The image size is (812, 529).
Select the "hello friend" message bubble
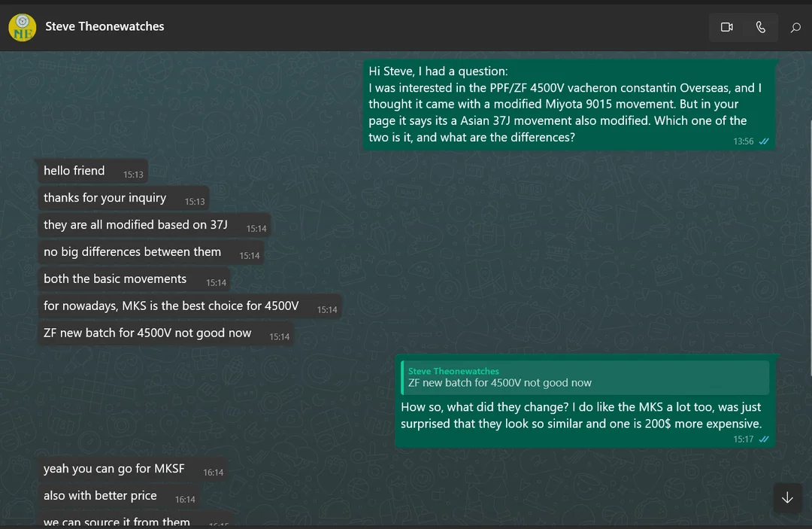(92, 171)
